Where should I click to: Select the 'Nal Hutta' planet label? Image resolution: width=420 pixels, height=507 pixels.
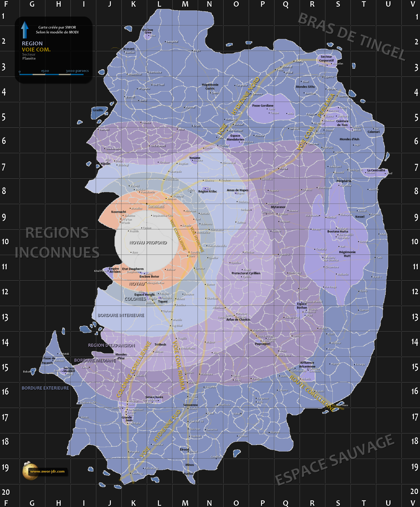[329, 258]
